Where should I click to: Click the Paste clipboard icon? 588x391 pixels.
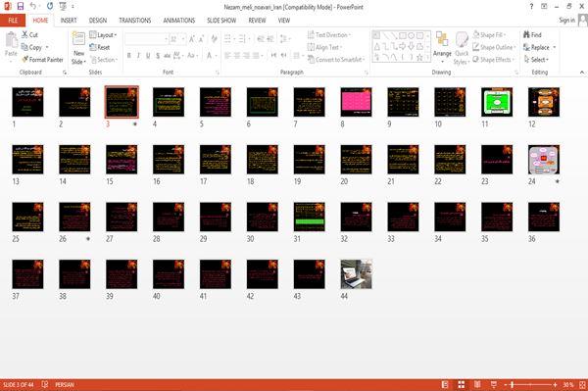click(11, 40)
